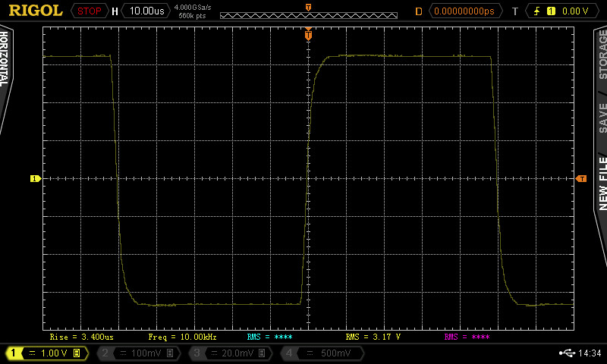Click the orange trigger level marker
This screenshot has height=364, width=607.
click(x=581, y=178)
